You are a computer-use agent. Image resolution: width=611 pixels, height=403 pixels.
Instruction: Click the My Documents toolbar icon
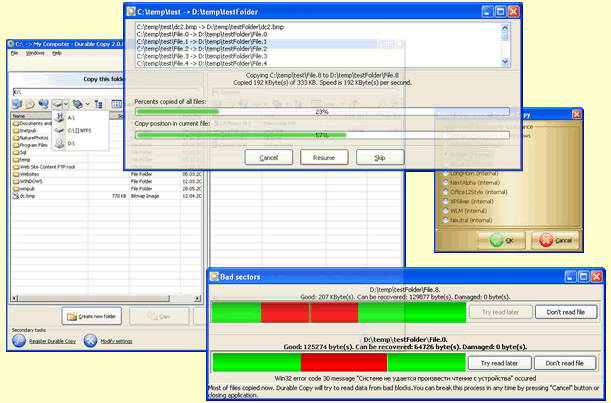30,104
